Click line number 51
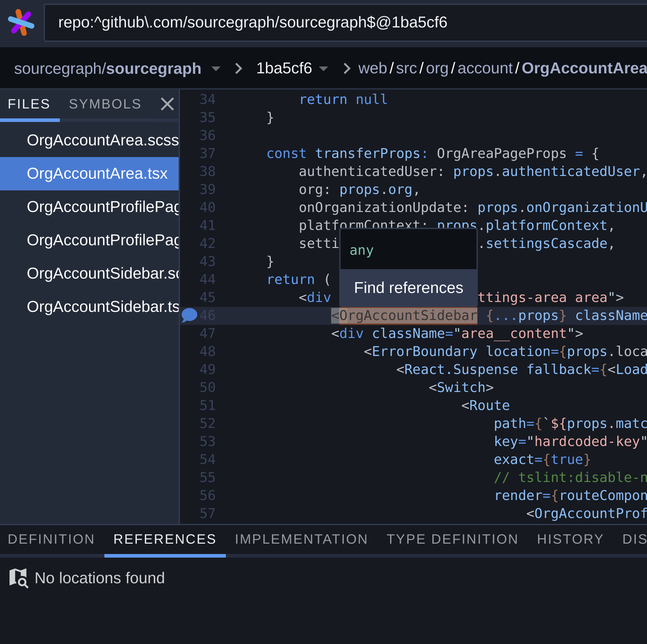Image resolution: width=647 pixels, height=644 pixels. pos(207,405)
